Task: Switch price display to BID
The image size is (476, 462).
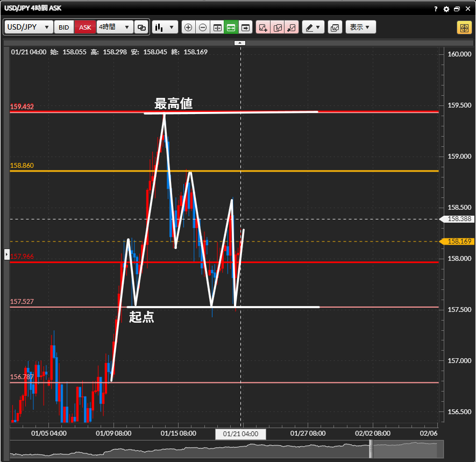Action: coord(64,27)
